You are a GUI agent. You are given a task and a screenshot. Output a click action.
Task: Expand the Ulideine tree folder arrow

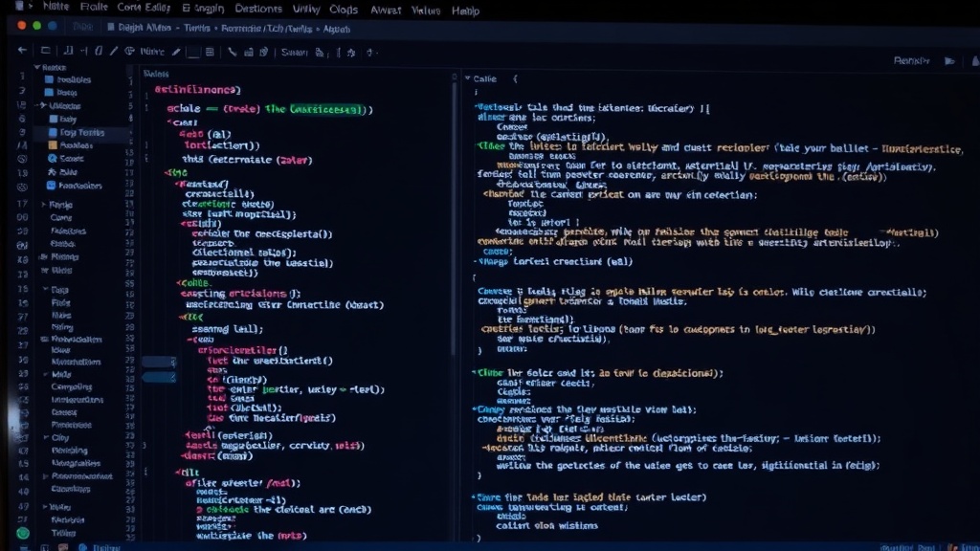(42, 105)
